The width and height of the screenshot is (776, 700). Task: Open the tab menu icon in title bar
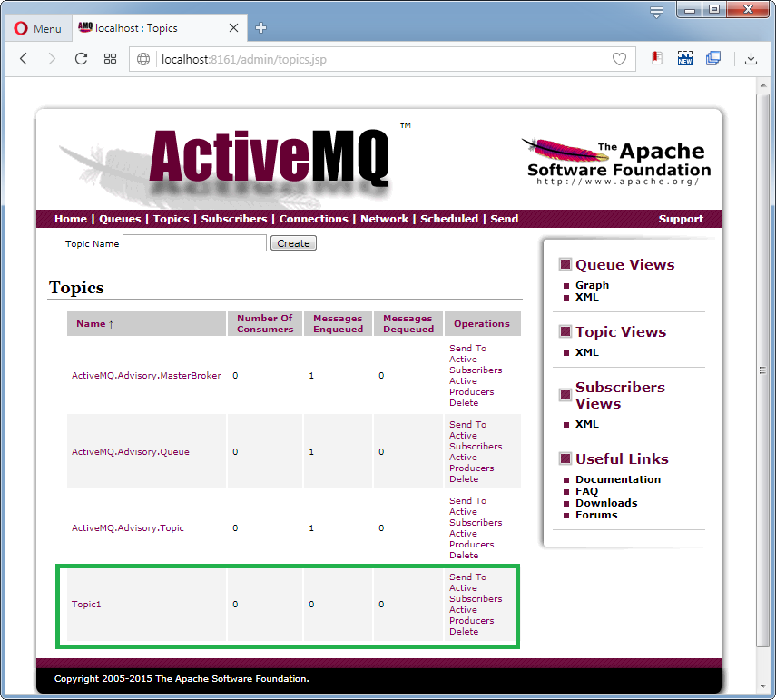(x=656, y=12)
